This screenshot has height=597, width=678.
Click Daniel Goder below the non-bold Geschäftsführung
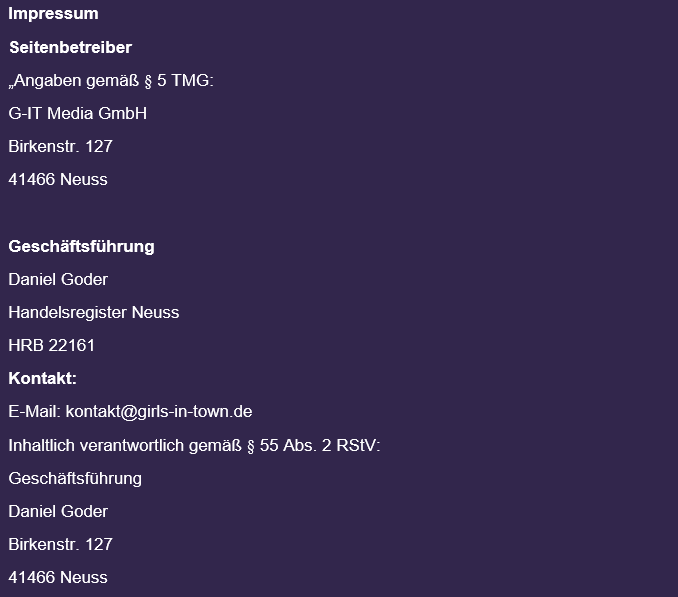pyautogui.click(x=58, y=511)
